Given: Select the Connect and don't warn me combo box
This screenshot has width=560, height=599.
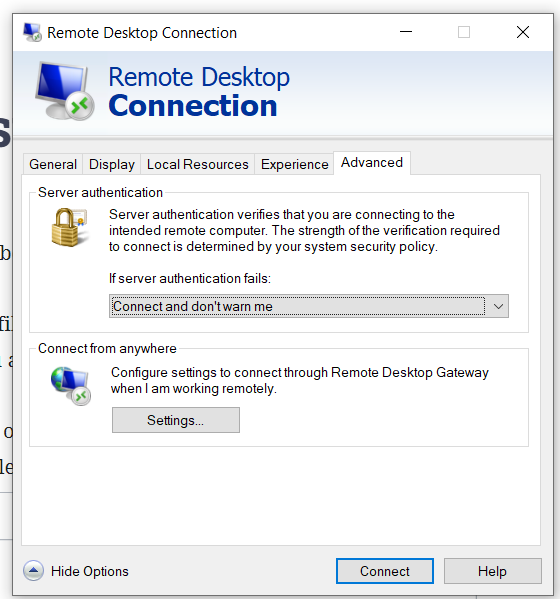Looking at the screenshot, I should tap(309, 306).
